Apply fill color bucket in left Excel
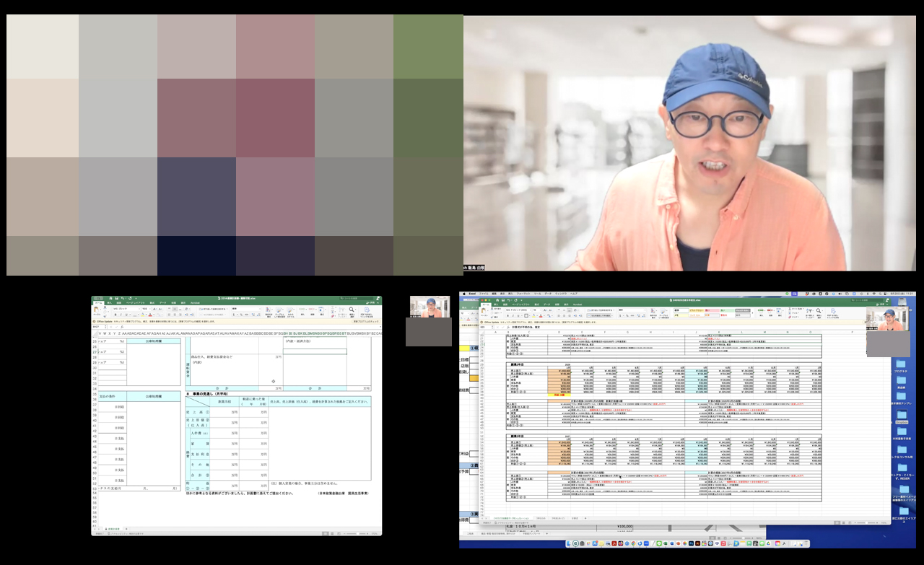924x565 pixels. tap(142, 315)
